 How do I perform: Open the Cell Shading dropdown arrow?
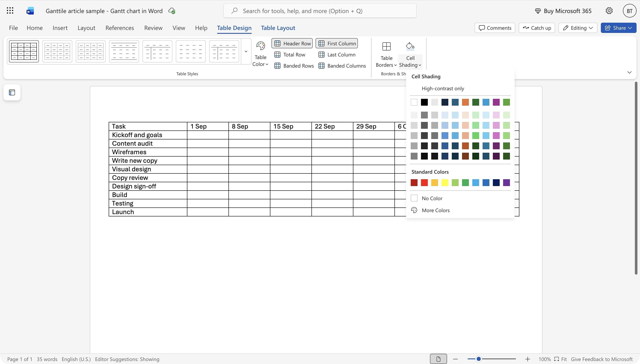point(420,65)
